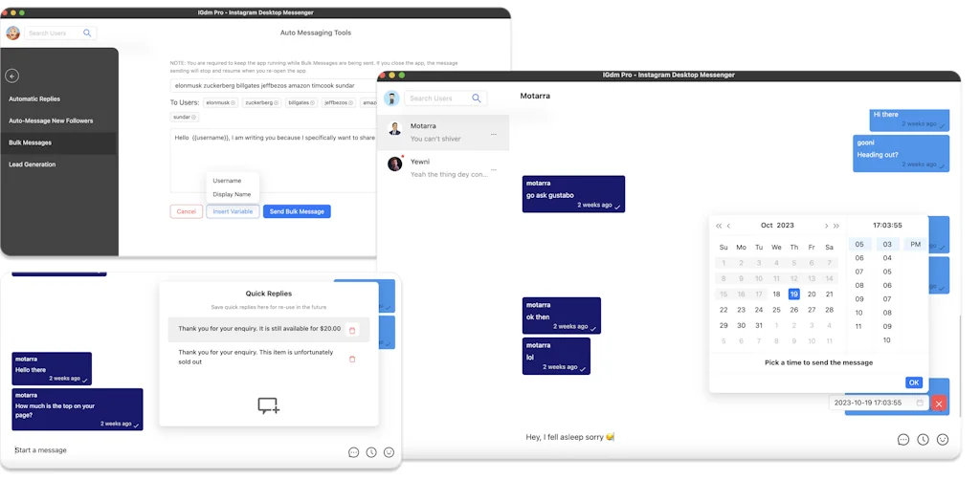Image resolution: width=980 pixels, height=480 pixels.
Task: Click the 'How much is the top' message
Action: click(x=78, y=409)
